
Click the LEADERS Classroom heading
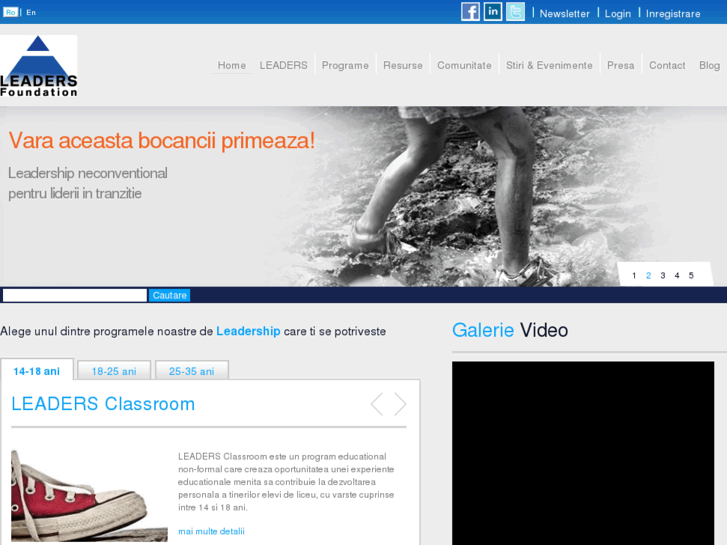coord(103,404)
